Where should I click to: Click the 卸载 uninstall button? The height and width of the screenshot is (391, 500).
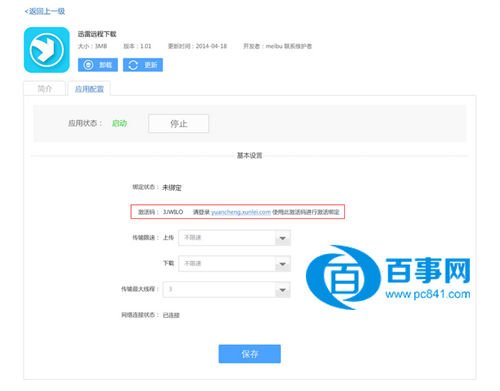click(x=98, y=65)
